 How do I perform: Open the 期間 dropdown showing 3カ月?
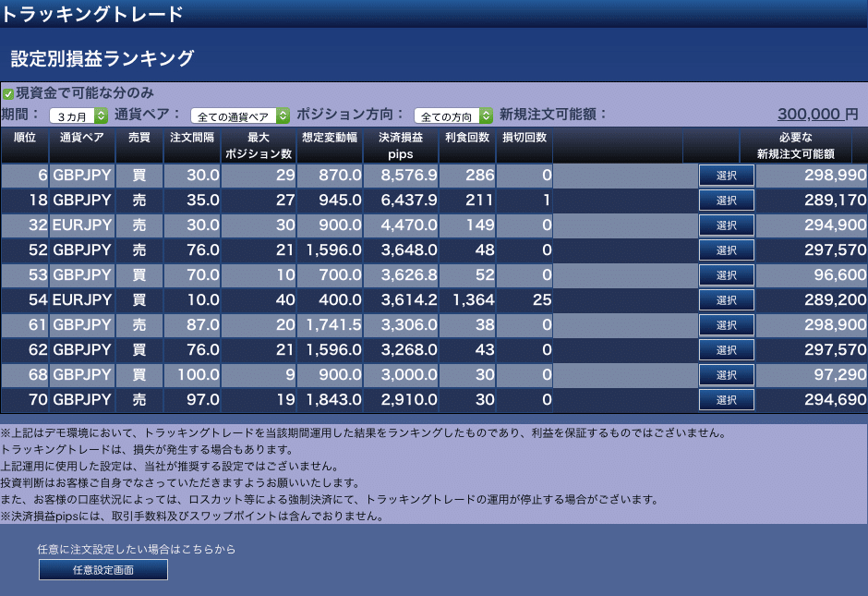click(78, 116)
